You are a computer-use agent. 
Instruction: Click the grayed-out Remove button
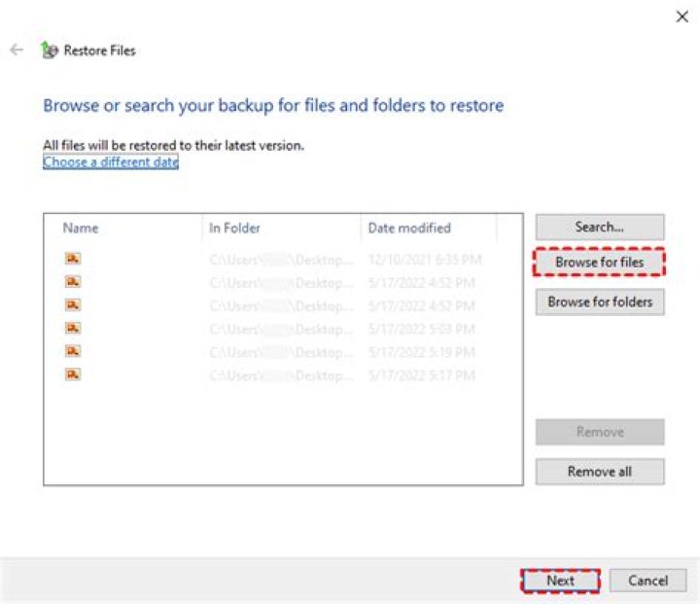pos(599,432)
